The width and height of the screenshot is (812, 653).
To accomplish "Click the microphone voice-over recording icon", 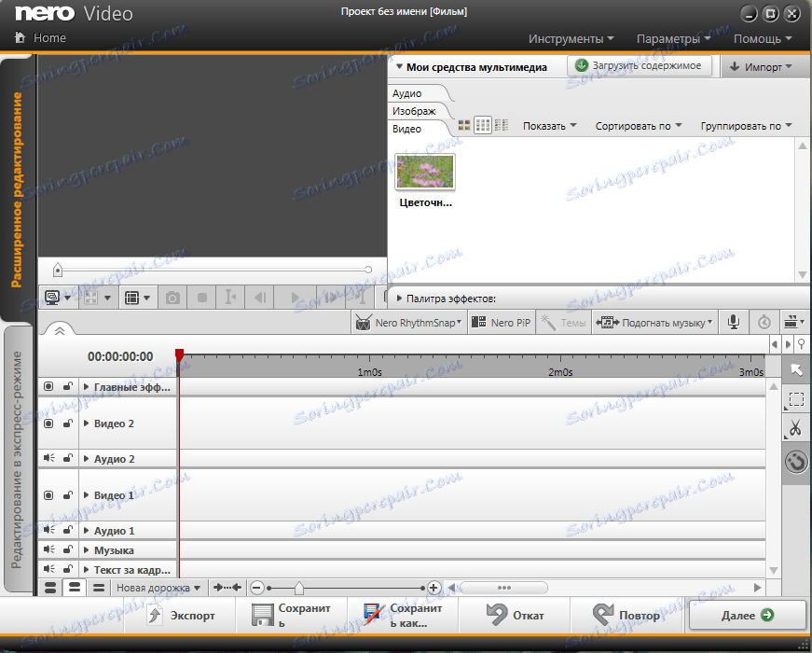I will 734,323.
